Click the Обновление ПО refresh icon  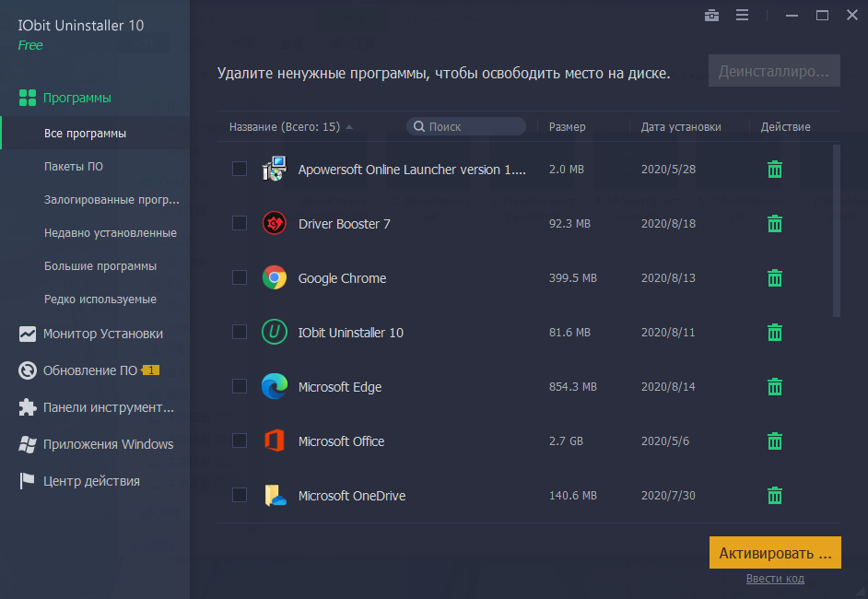tap(27, 370)
